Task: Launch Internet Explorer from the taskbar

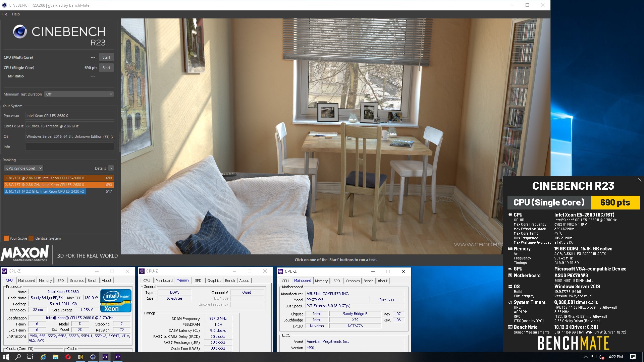Action: (43, 357)
